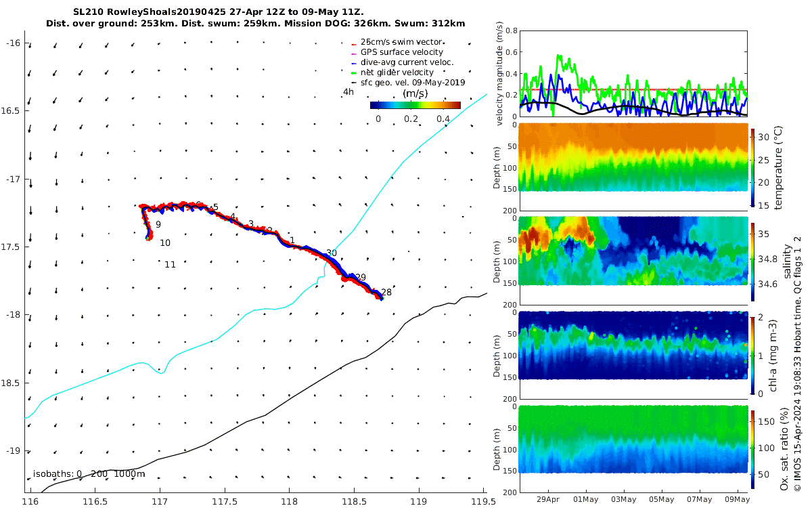The image size is (812, 508).
Task: Click glider track day label '29'
Action: (361, 278)
